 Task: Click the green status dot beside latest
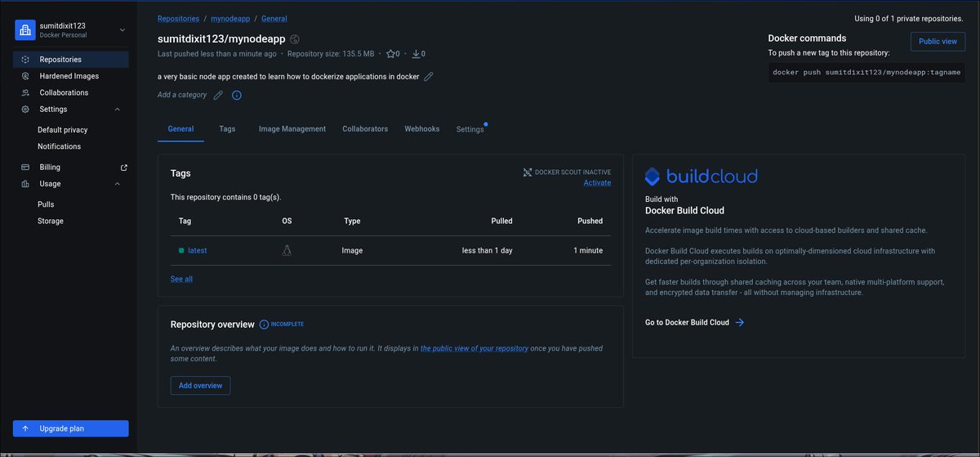pos(181,250)
